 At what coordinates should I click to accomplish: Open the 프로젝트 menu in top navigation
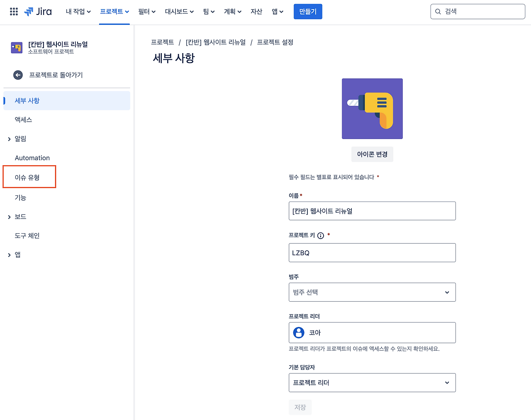(x=114, y=11)
